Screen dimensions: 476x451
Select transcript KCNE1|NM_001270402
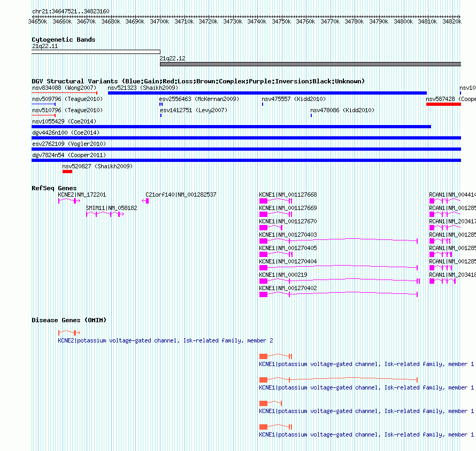(288, 288)
